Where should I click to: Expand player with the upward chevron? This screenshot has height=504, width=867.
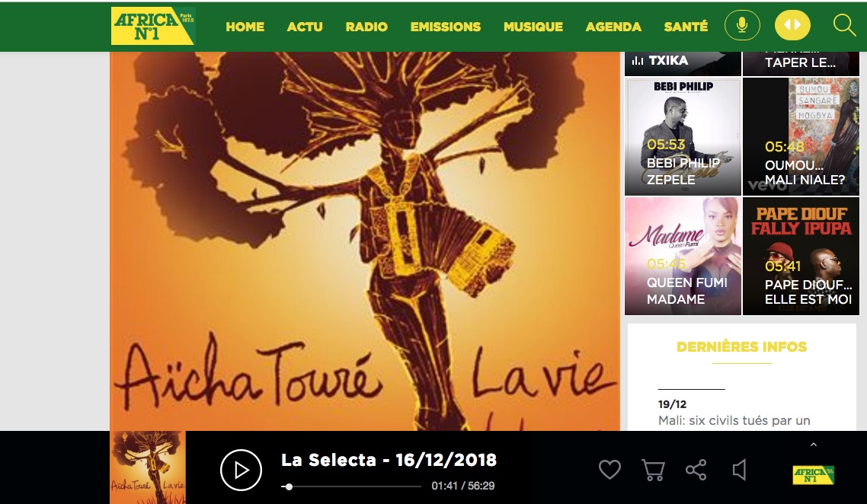point(814,445)
